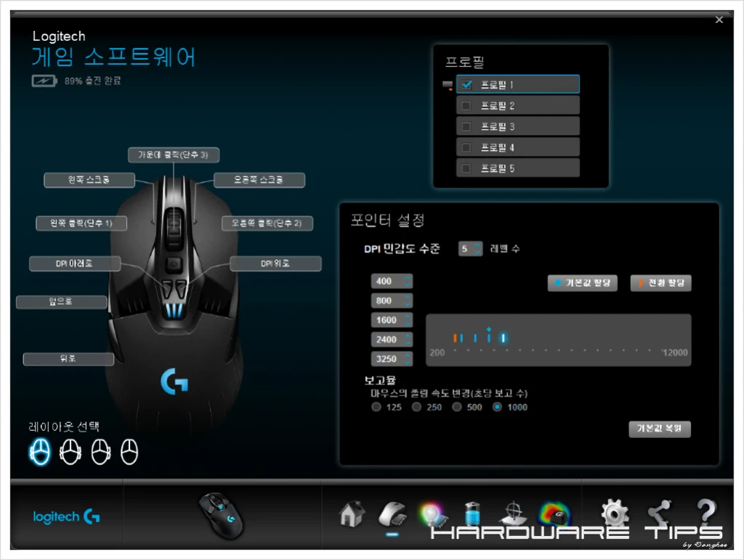Adjust the 800 DPI value stepper arrows
744x560 pixels.
click(x=408, y=301)
